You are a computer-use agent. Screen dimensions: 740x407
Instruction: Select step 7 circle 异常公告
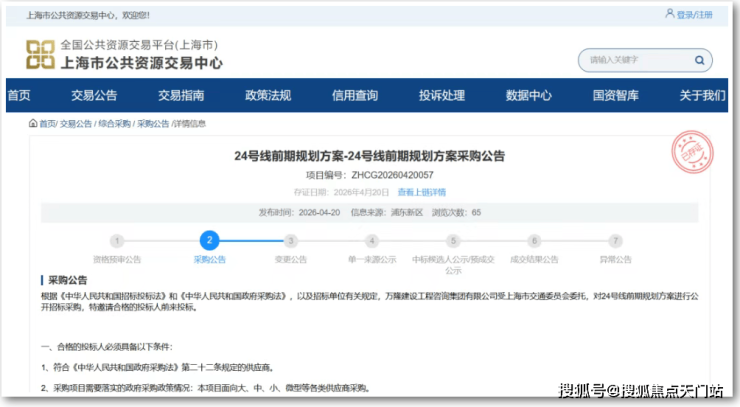tap(615, 241)
